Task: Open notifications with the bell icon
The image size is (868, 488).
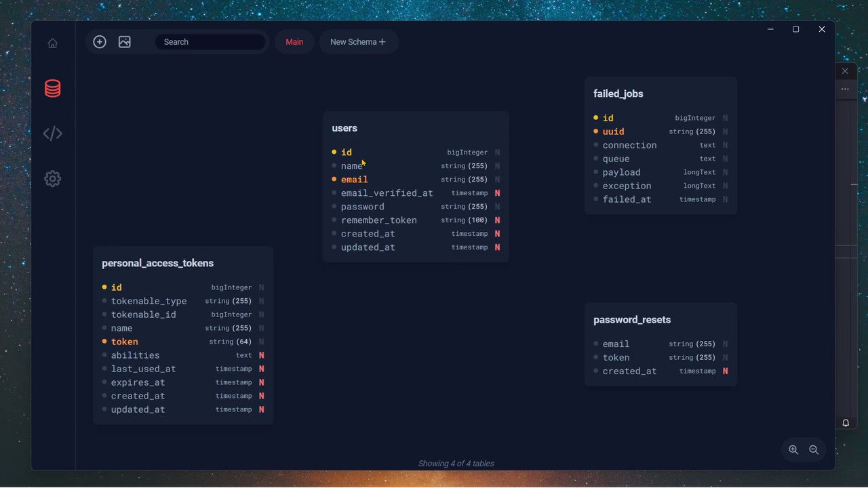Action: point(845,422)
